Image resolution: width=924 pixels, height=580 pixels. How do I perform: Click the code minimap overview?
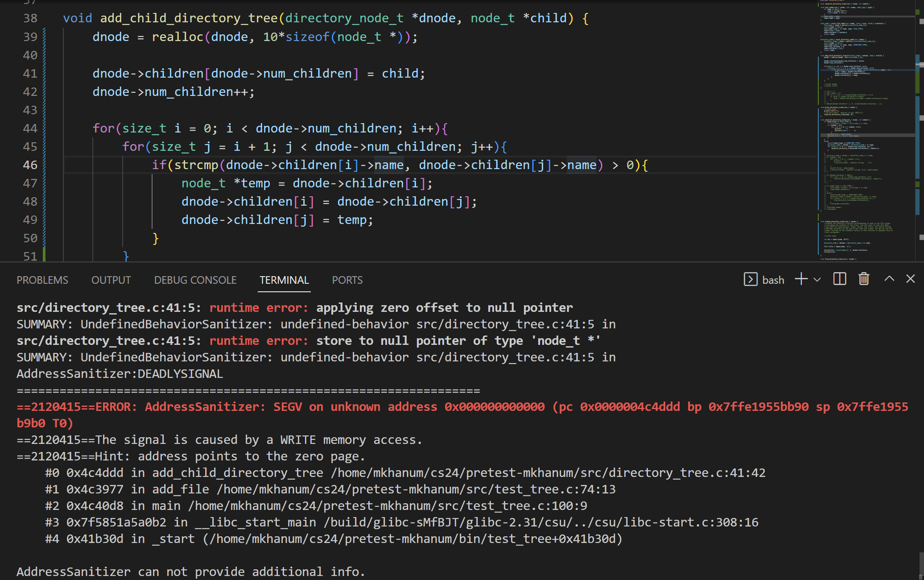(865, 134)
